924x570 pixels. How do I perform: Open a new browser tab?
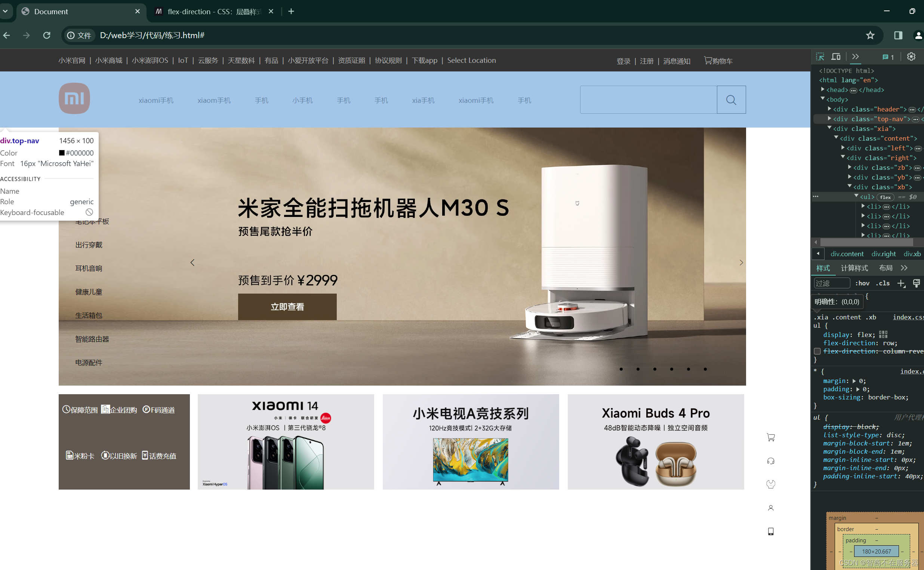[291, 11]
